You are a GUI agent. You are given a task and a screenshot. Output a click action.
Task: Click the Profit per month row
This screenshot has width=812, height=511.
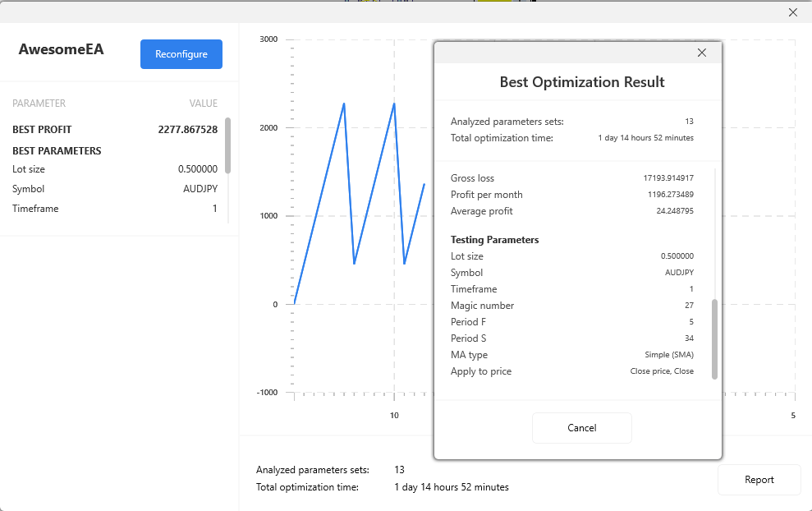pos(571,195)
